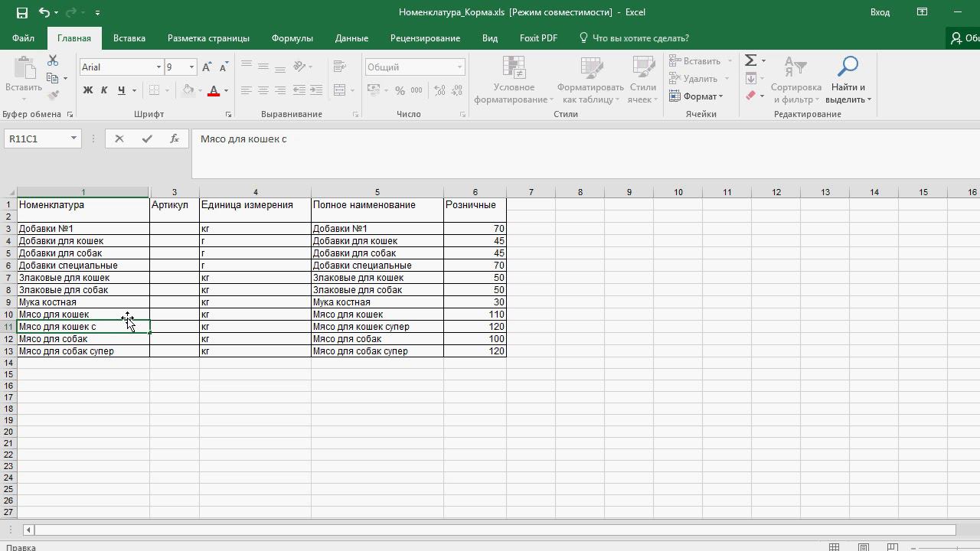Expand the number format Общий dropdown

click(x=459, y=67)
